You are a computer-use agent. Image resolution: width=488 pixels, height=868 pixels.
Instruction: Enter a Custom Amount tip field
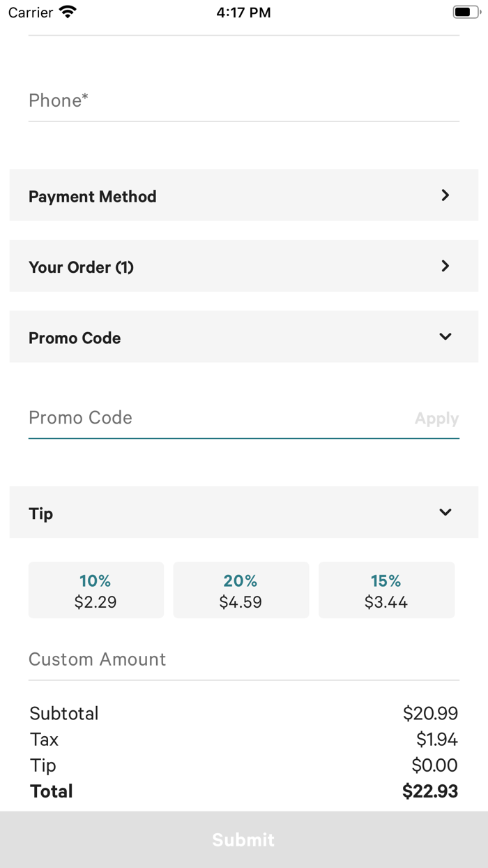point(244,659)
